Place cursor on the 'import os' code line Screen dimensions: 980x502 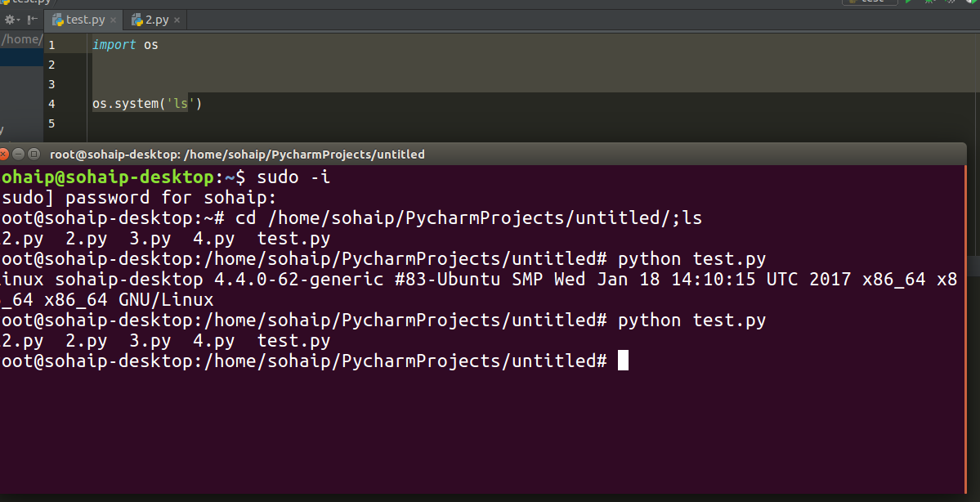point(125,45)
